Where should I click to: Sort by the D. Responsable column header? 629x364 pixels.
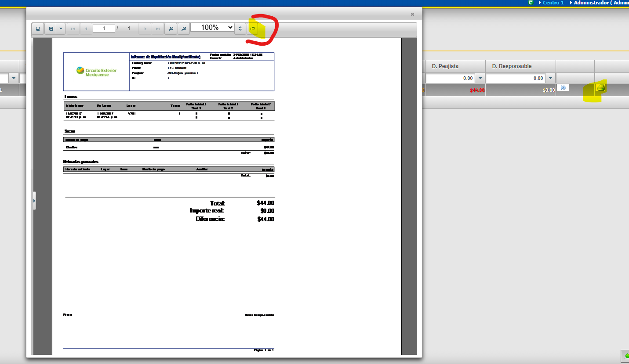[x=512, y=66]
